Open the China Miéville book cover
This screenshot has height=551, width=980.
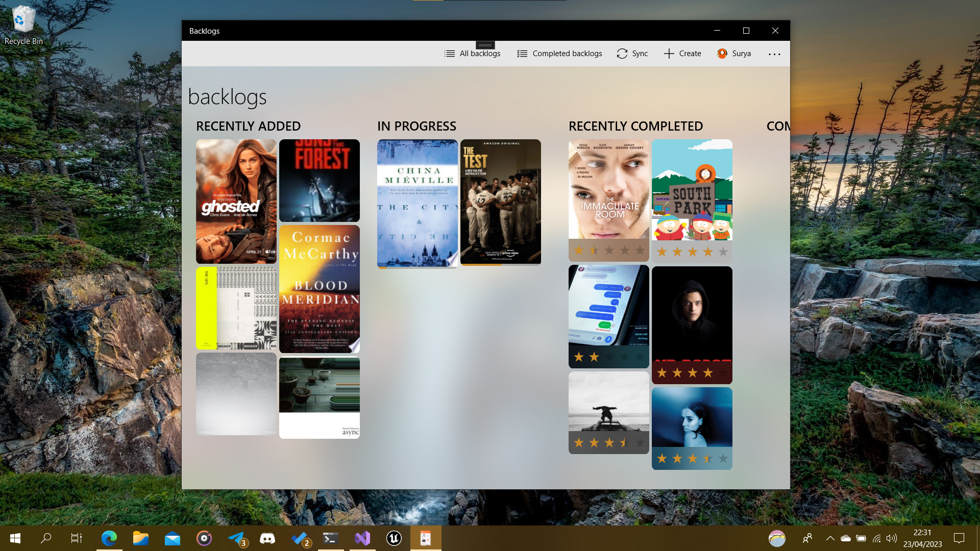[x=417, y=203]
